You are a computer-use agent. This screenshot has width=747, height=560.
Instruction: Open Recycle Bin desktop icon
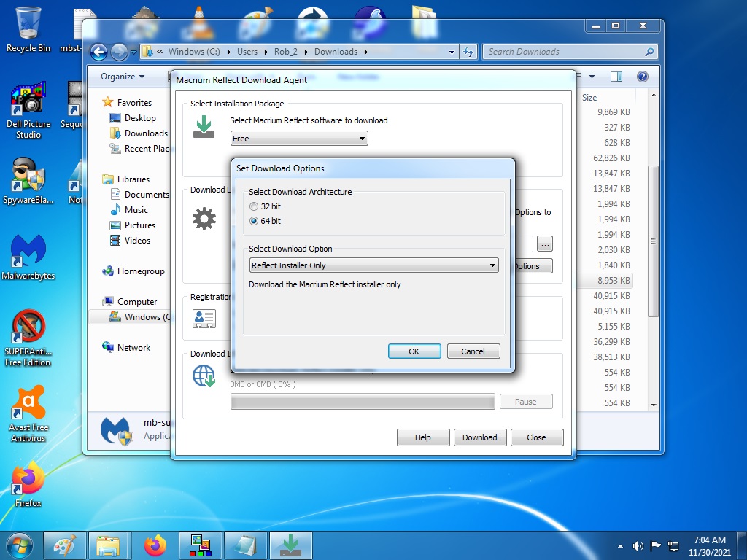[28, 29]
